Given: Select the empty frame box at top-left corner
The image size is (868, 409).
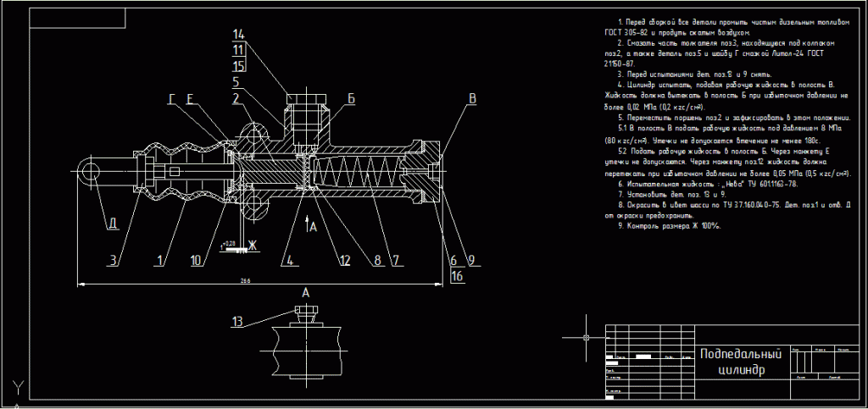Looking at the screenshot, I should pyautogui.click(x=76, y=19).
